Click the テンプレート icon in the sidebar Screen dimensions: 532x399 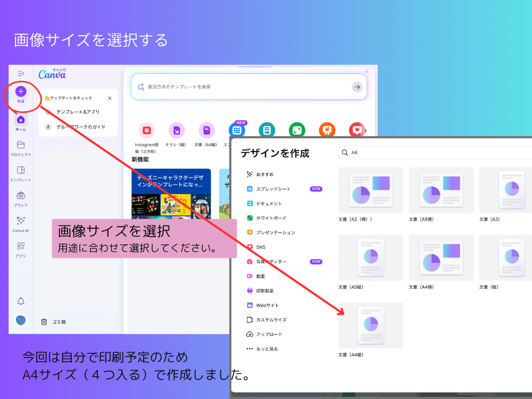tap(21, 170)
